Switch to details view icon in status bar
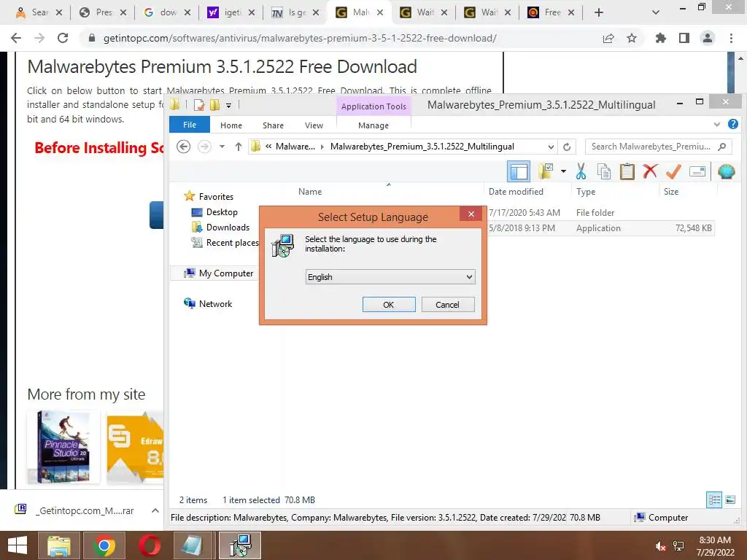Viewport: 747px width, 560px height. [x=714, y=499]
